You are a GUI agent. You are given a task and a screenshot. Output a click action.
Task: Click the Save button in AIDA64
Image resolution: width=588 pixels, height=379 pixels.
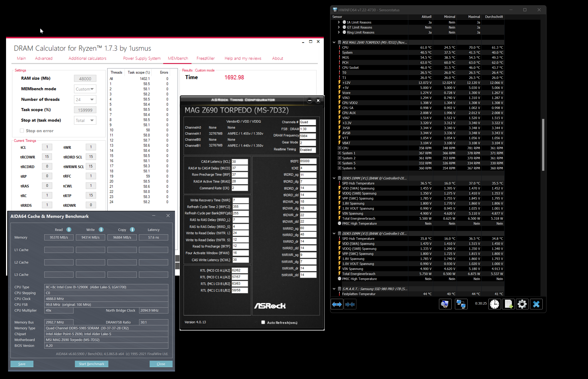[x=22, y=364]
